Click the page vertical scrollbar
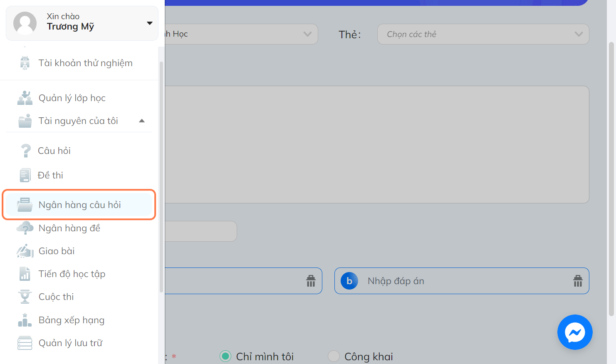 click(611, 179)
